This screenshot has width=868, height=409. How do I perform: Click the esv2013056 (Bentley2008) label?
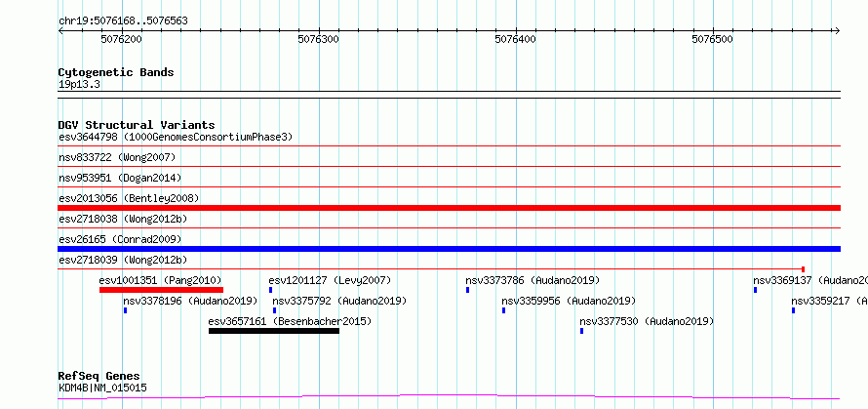[129, 198]
